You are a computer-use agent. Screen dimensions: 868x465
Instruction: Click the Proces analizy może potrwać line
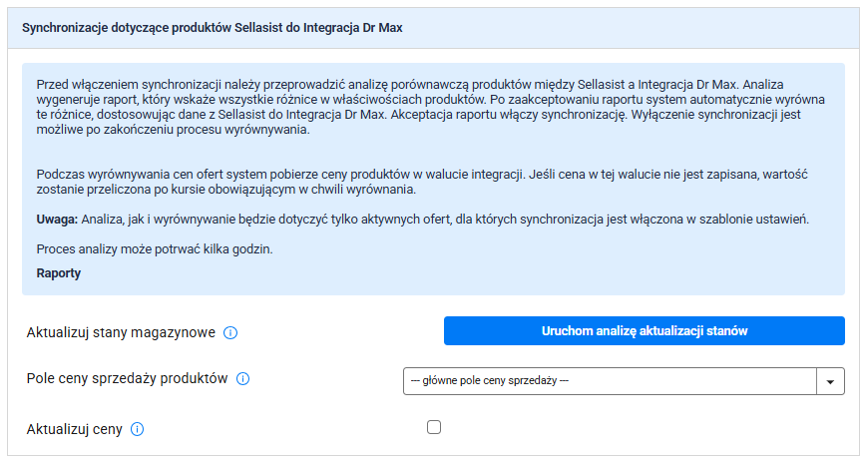[x=154, y=248]
